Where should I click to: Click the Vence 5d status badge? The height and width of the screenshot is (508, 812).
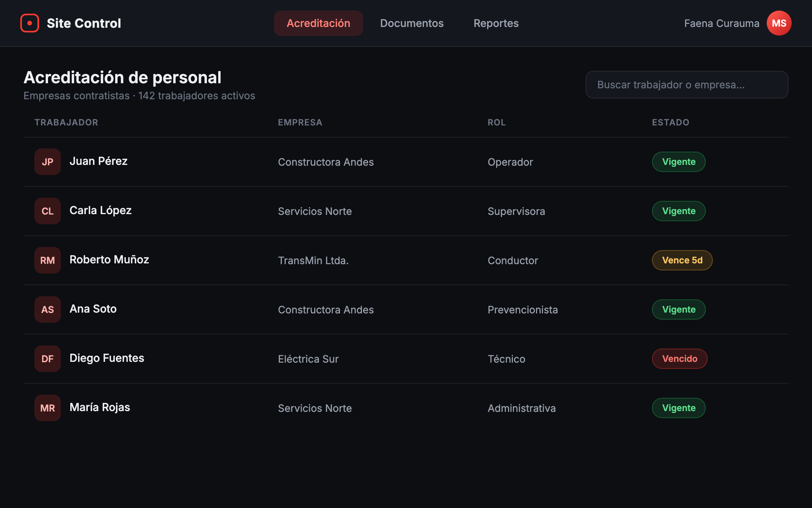click(x=682, y=260)
